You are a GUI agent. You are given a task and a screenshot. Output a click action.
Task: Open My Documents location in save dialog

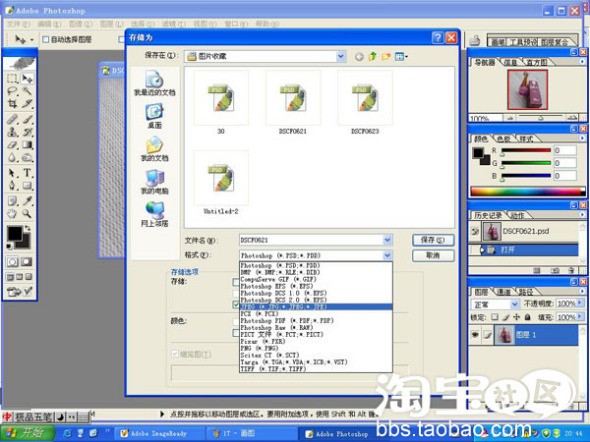click(x=154, y=149)
